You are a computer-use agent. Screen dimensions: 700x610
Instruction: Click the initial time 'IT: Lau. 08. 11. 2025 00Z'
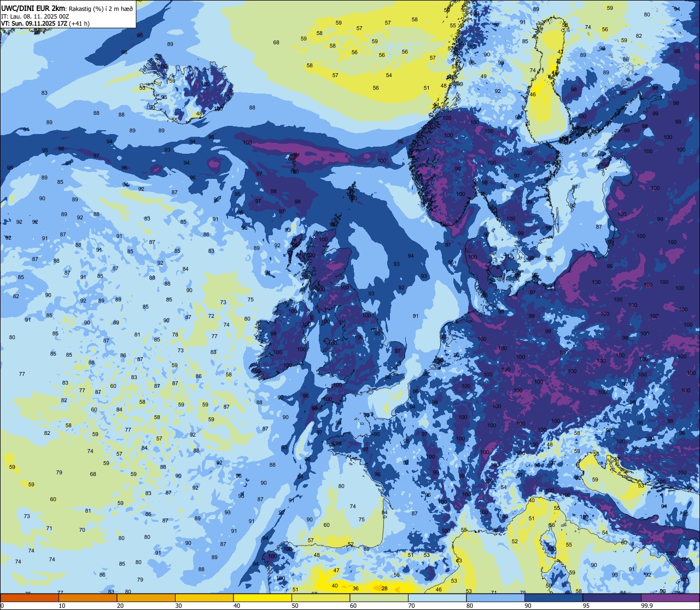(x=34, y=16)
